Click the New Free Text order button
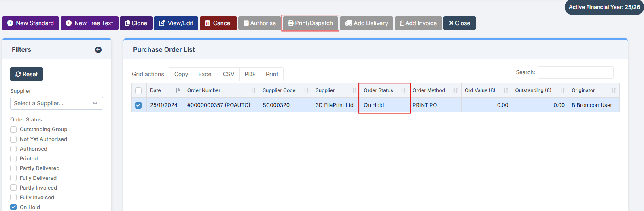Viewport: 644px width, 211px height. pyautogui.click(x=89, y=23)
